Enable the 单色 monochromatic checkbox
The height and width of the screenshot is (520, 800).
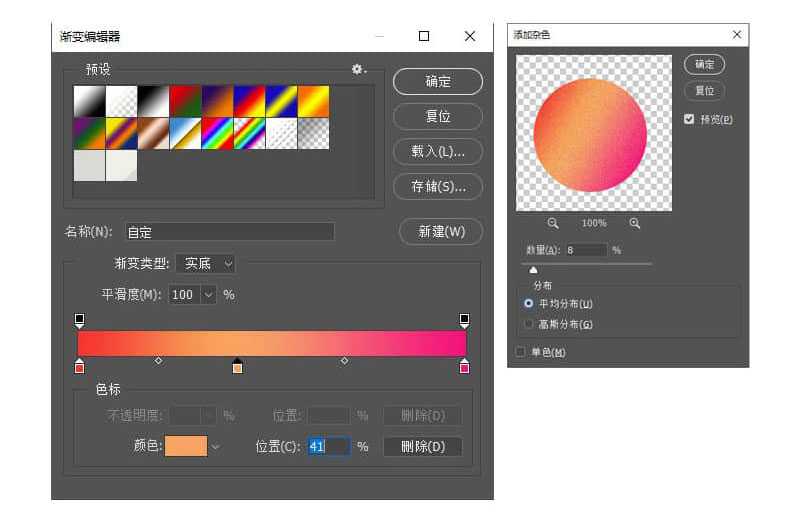520,352
